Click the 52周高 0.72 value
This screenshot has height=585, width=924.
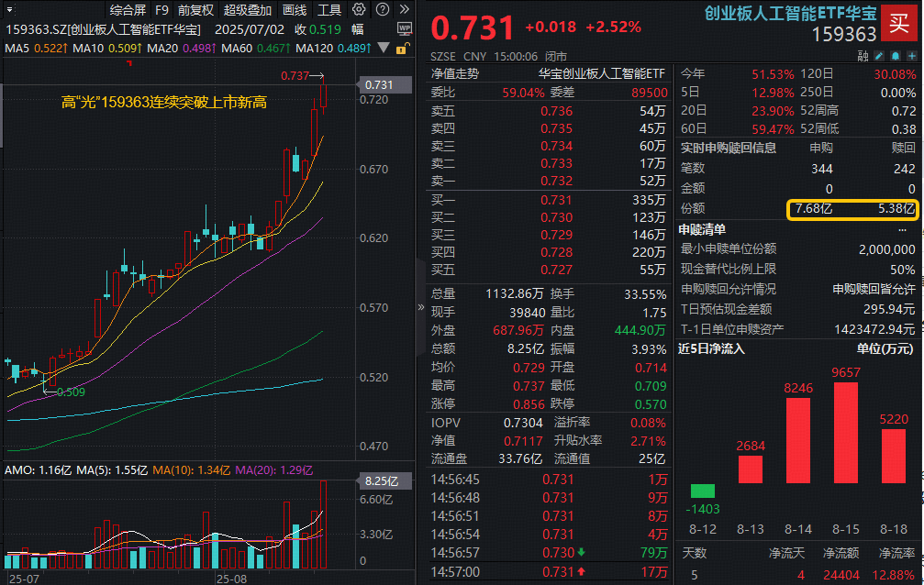coord(904,111)
